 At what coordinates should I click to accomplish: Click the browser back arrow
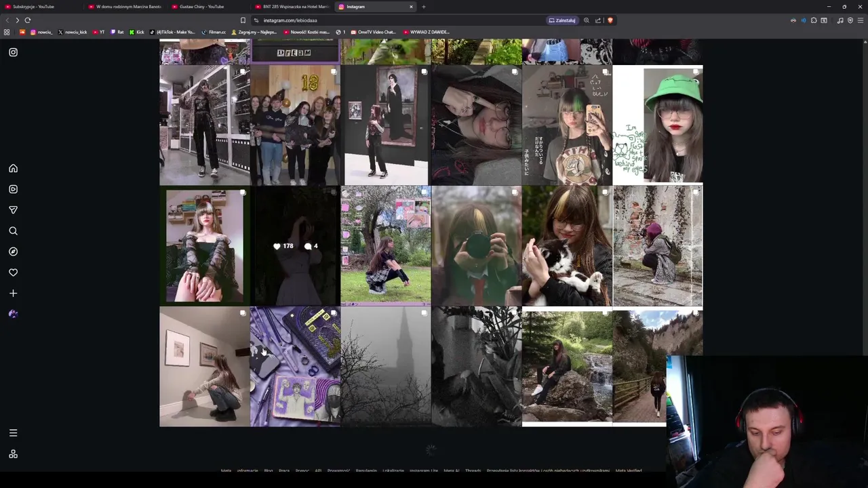point(7,20)
